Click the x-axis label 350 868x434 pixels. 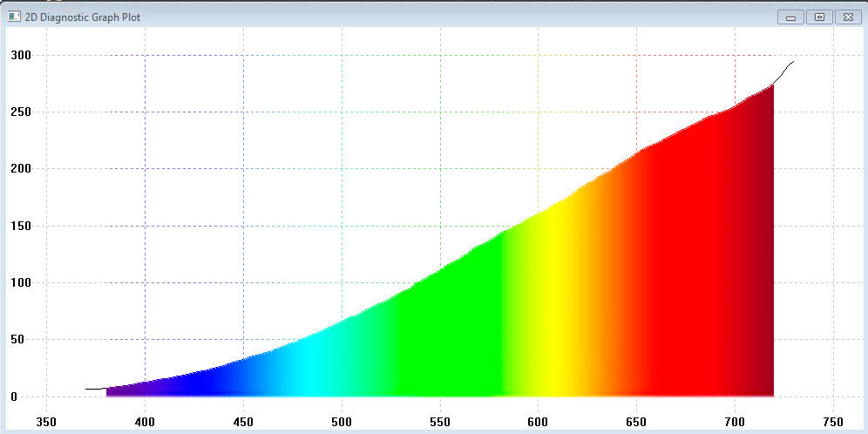pos(46,422)
